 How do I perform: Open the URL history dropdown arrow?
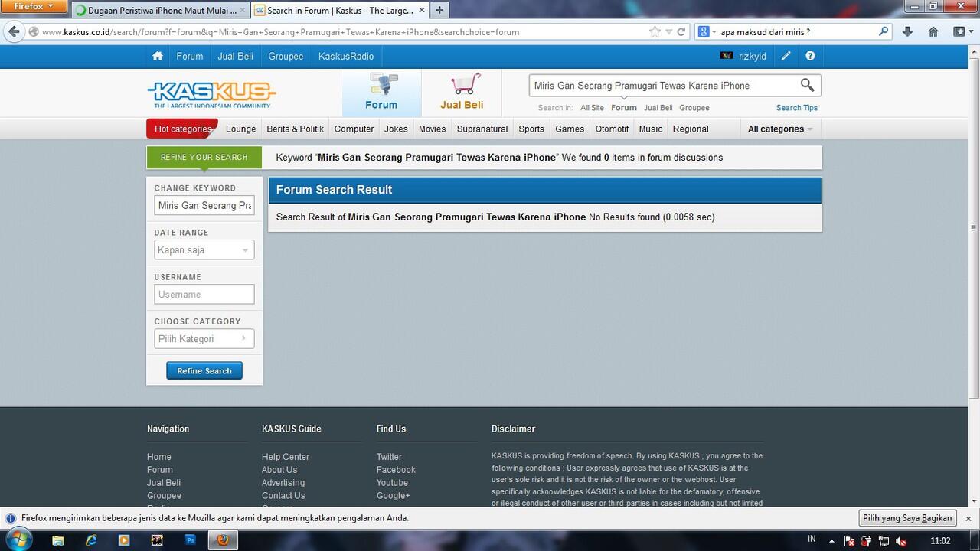(x=668, y=31)
